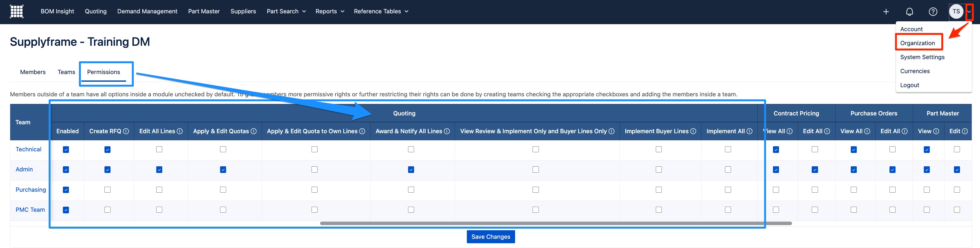980x248 pixels.
Task: Open the PMC Team link
Action: 30,210
